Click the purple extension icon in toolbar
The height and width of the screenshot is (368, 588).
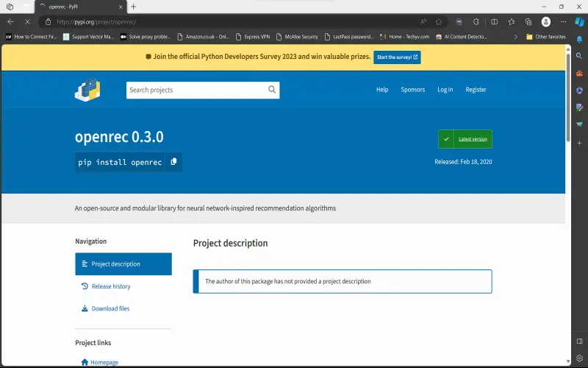click(459, 22)
